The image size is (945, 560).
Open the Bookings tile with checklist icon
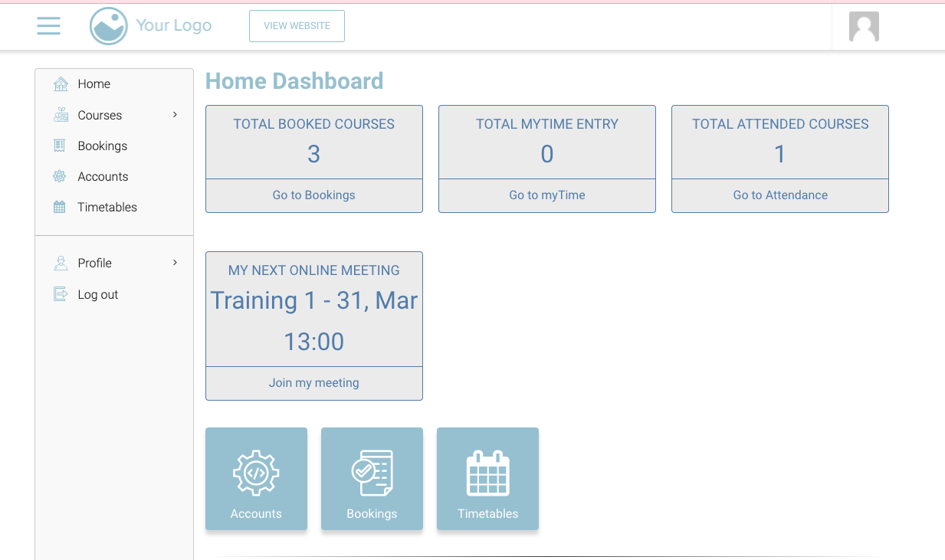pos(372,479)
